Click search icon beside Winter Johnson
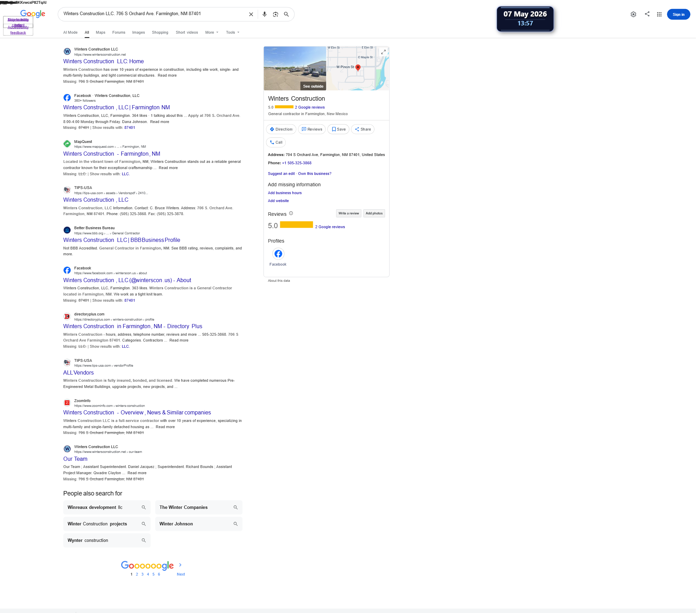This screenshot has height=613, width=700. [x=236, y=524]
